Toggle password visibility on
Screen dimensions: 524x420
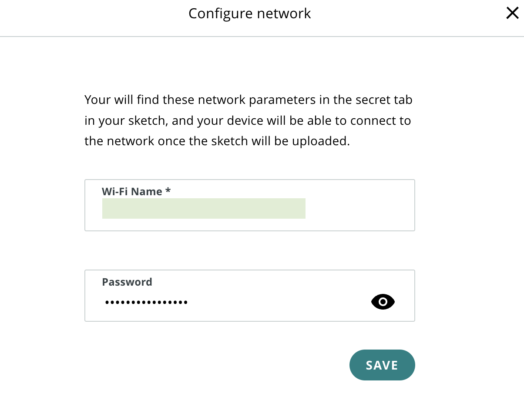383,302
